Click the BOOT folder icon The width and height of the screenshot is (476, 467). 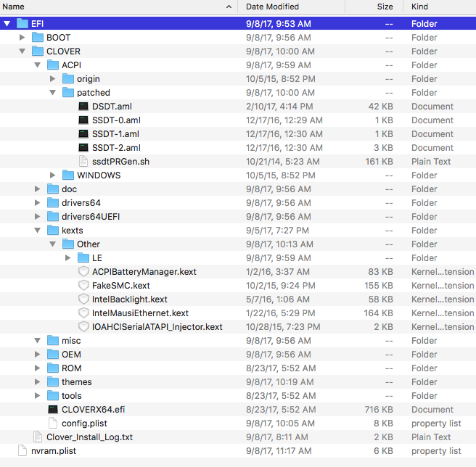(37, 37)
